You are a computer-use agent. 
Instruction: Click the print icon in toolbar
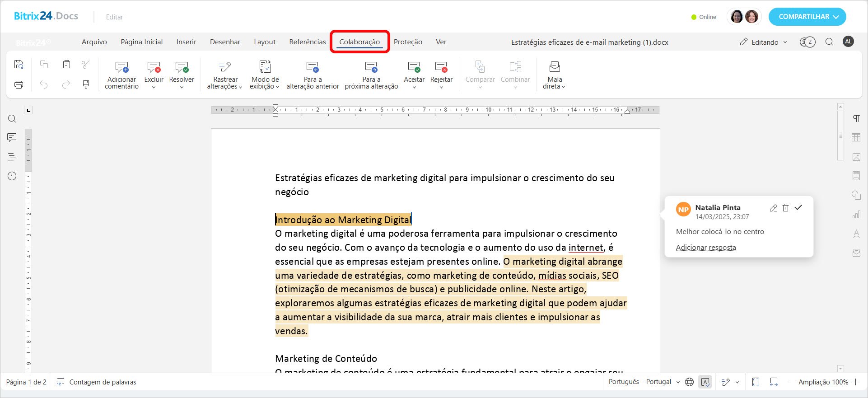pyautogui.click(x=19, y=84)
